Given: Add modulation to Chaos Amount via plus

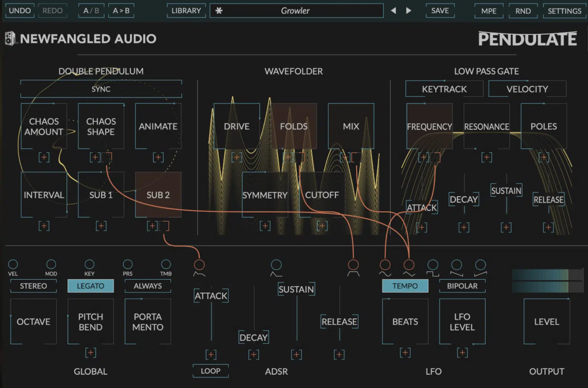Looking at the screenshot, I should pyautogui.click(x=44, y=158).
